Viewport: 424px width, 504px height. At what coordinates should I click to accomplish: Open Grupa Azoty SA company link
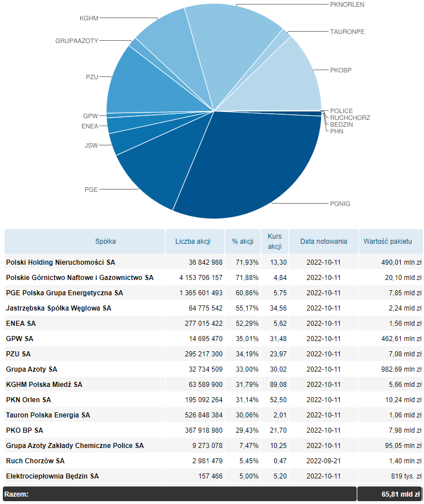(32, 369)
